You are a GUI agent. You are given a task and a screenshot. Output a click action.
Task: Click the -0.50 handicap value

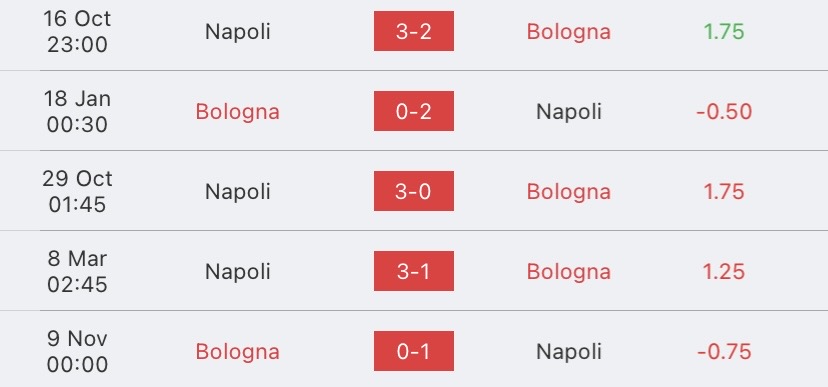coord(724,112)
